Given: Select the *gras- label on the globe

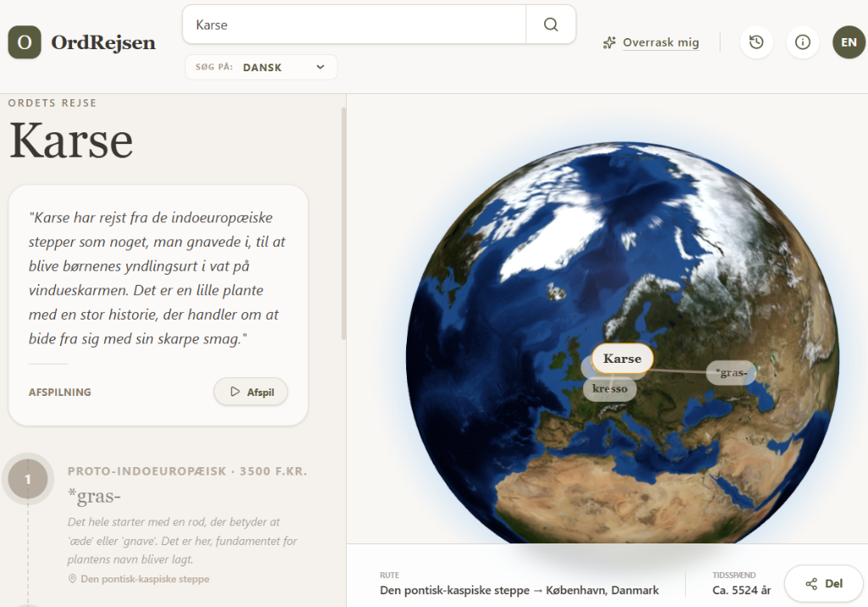Looking at the screenshot, I should tap(731, 373).
